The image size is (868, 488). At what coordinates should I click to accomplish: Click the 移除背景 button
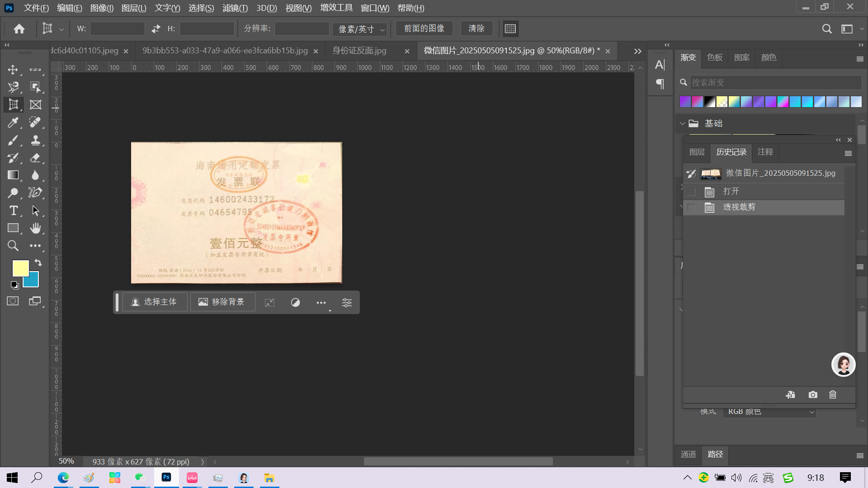[x=222, y=302]
